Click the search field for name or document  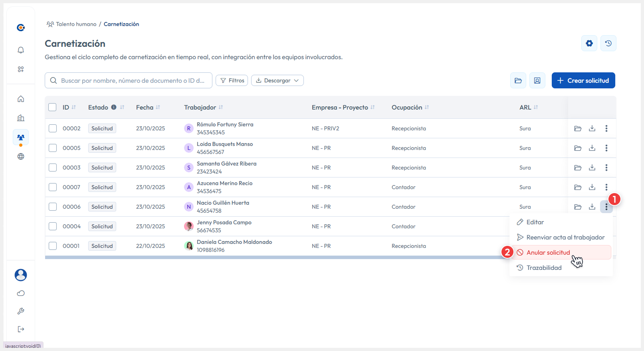coord(132,80)
